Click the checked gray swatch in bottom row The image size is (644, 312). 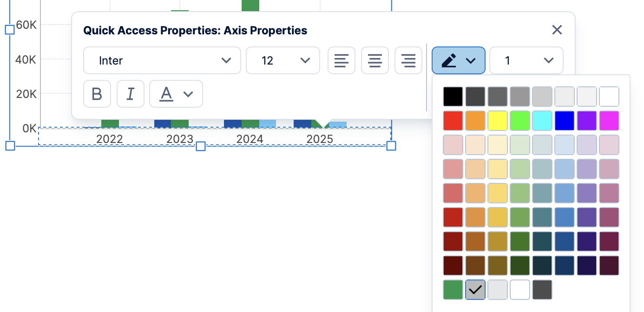pos(475,289)
